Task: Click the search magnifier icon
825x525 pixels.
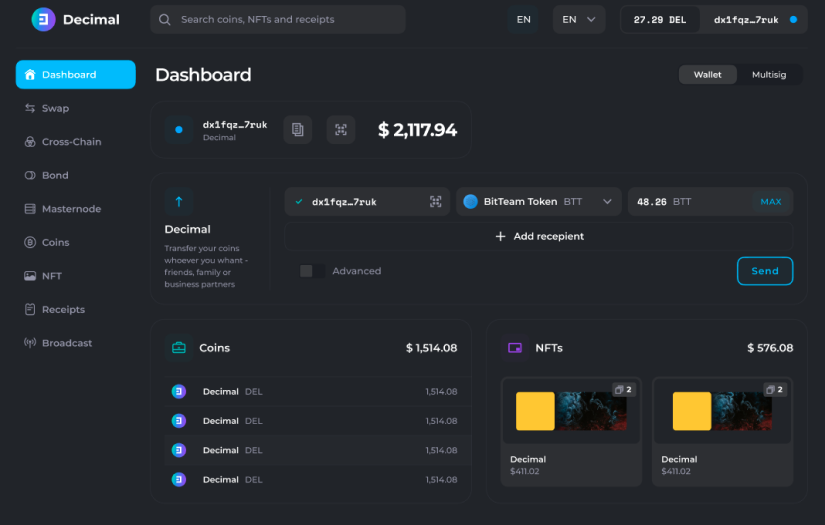Action: click(165, 19)
